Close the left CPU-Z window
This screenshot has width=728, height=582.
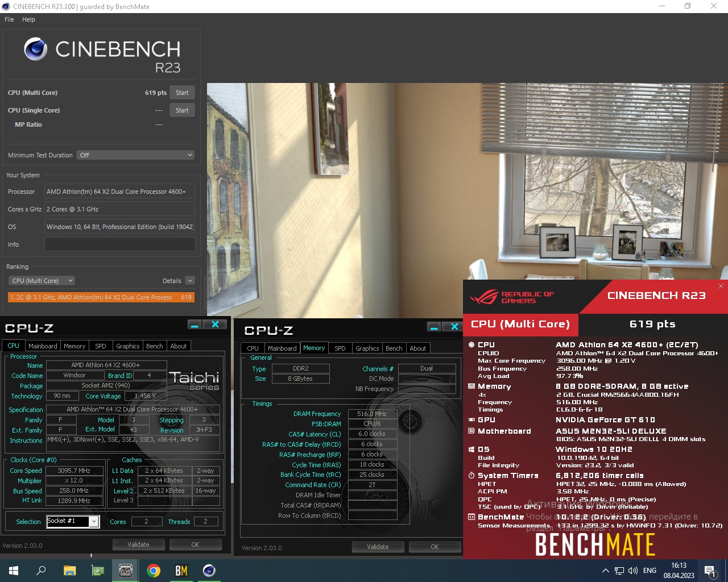pos(215,325)
